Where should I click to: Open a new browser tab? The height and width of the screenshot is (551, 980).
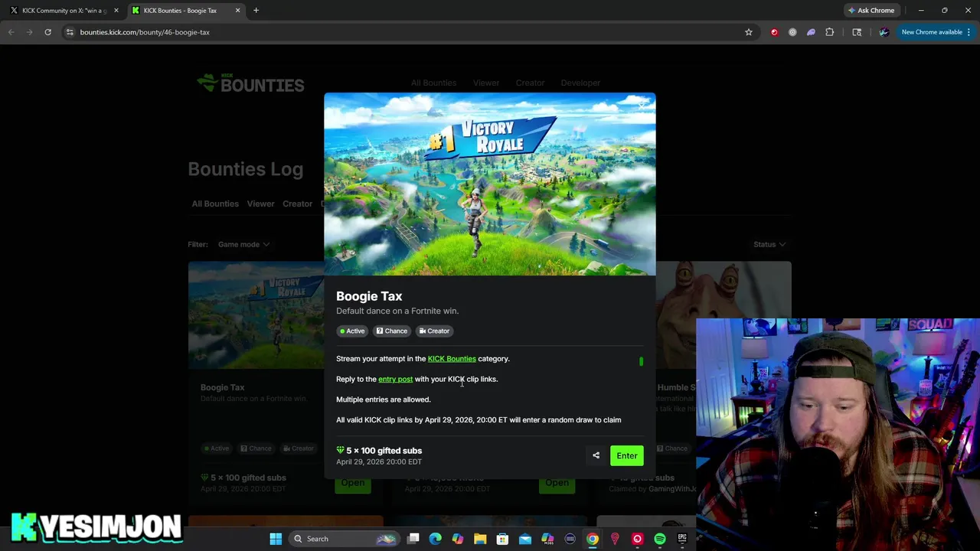pyautogui.click(x=256, y=10)
